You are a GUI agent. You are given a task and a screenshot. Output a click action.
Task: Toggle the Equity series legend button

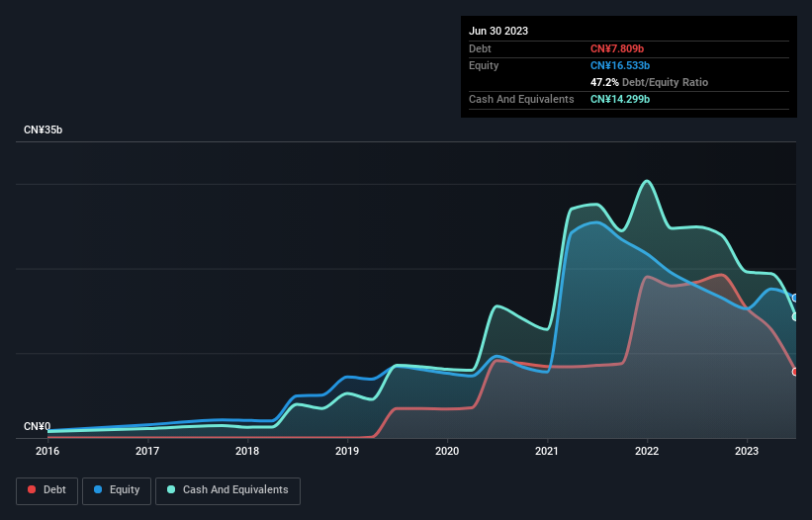pyautogui.click(x=117, y=490)
